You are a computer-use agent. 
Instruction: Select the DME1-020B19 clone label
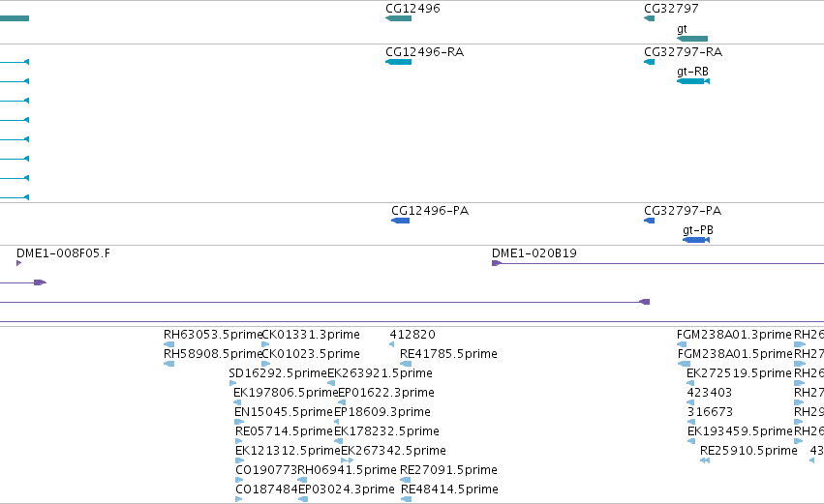[534, 253]
